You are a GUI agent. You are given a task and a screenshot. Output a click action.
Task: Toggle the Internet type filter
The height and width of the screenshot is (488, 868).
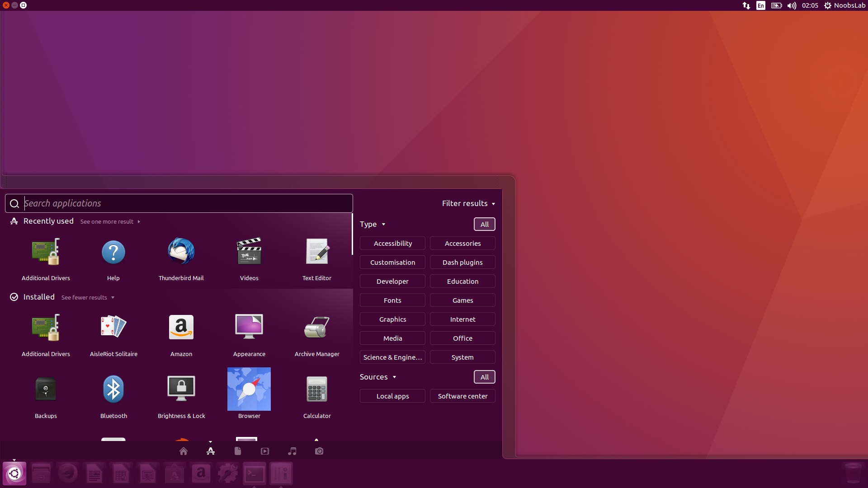coord(462,319)
